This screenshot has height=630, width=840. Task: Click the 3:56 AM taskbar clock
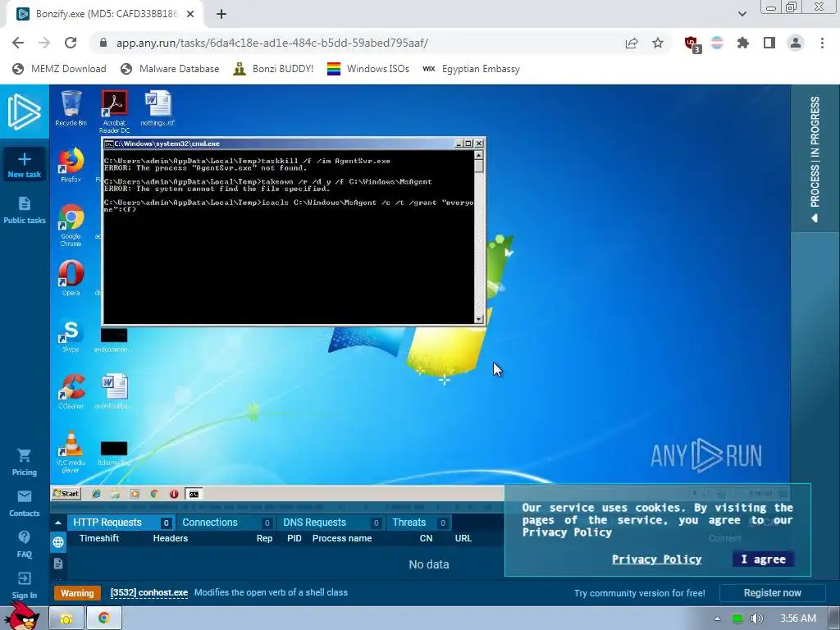click(797, 619)
